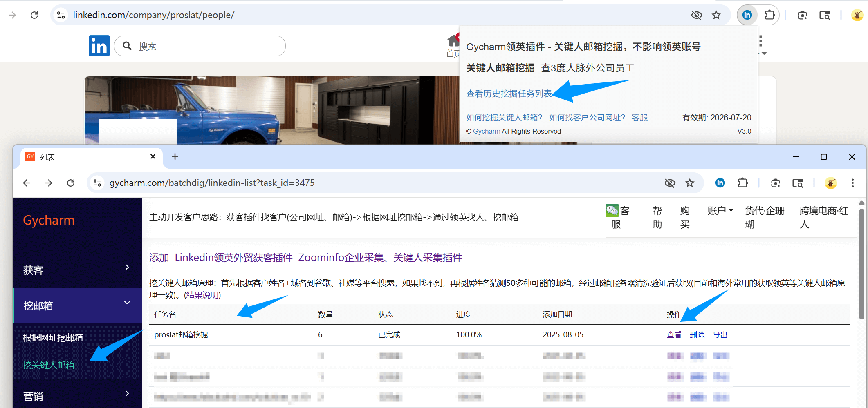Click the 添加 link
The image size is (868, 408).
(159, 258)
